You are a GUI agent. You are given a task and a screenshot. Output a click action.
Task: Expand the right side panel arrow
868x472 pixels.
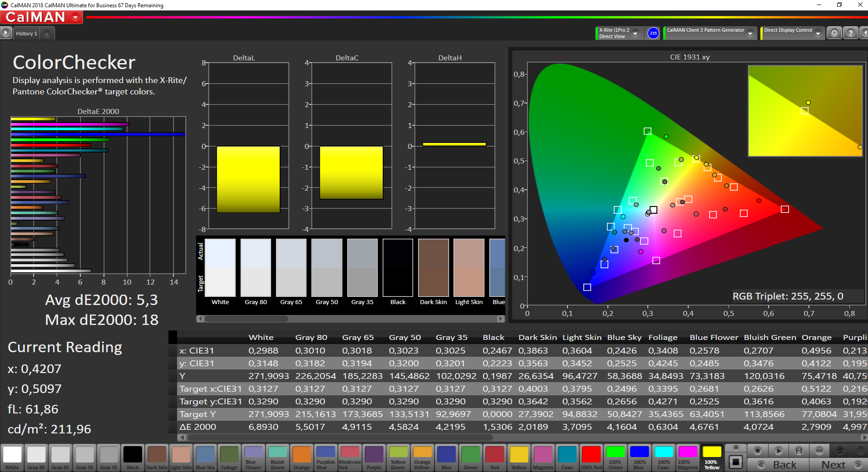pos(864,33)
